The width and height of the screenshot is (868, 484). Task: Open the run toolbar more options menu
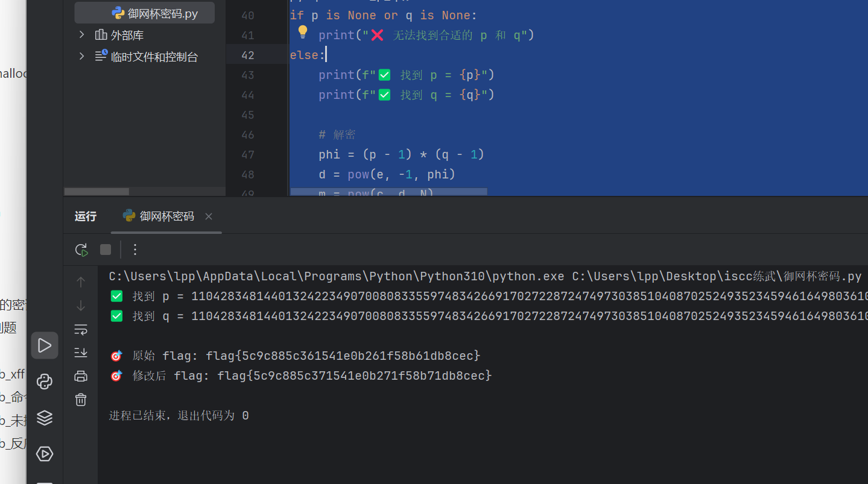tap(135, 250)
